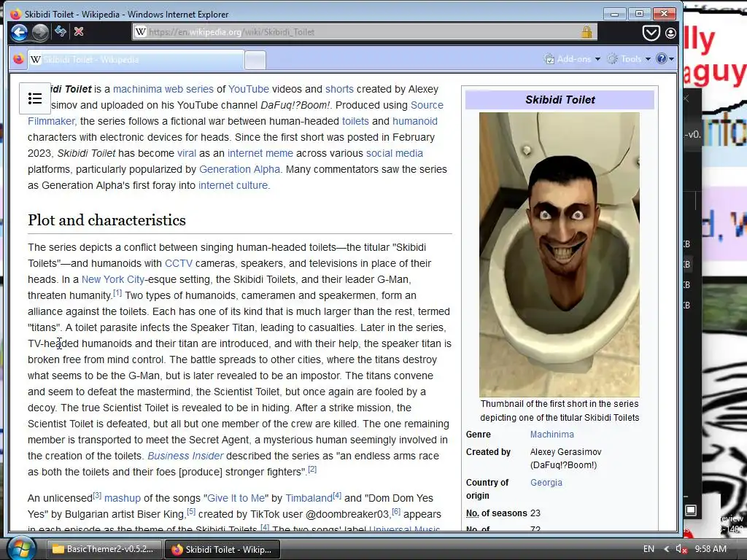This screenshot has width=747, height=560.
Task: Open citation reference [2]
Action: pyautogui.click(x=312, y=469)
